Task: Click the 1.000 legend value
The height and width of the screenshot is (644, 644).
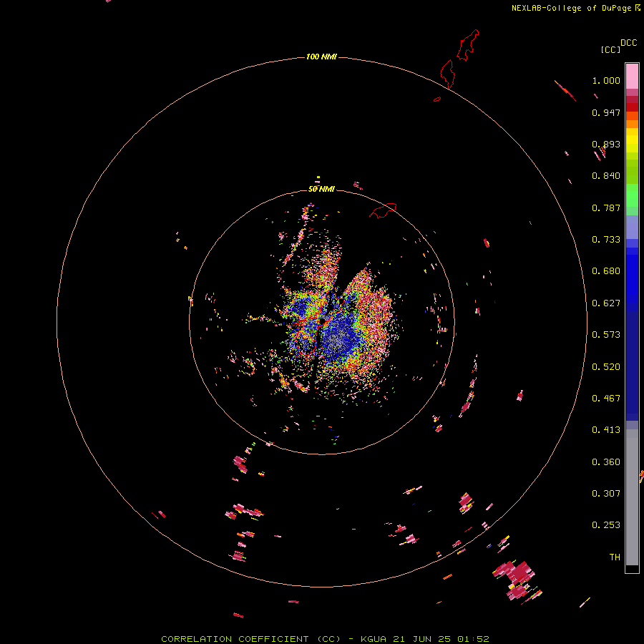Action: click(606, 80)
